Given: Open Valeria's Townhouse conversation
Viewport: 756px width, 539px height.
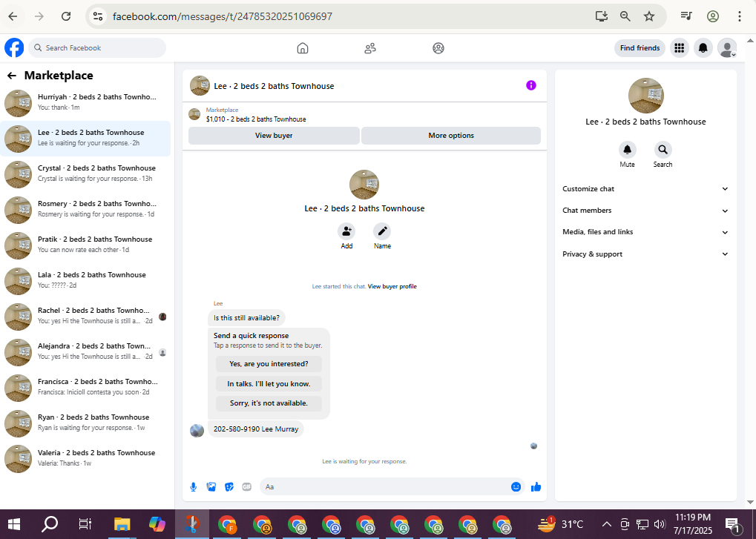Looking at the screenshot, I should click(85, 459).
